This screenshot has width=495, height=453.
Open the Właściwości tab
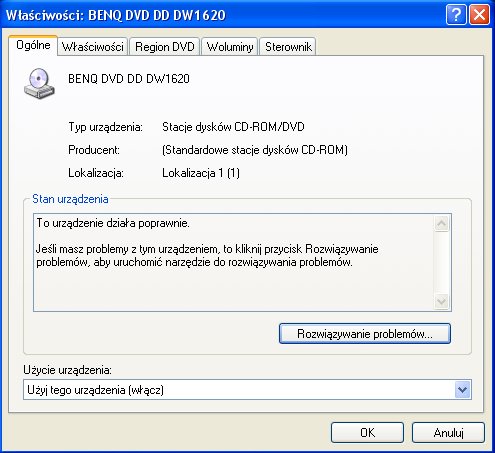click(x=93, y=47)
